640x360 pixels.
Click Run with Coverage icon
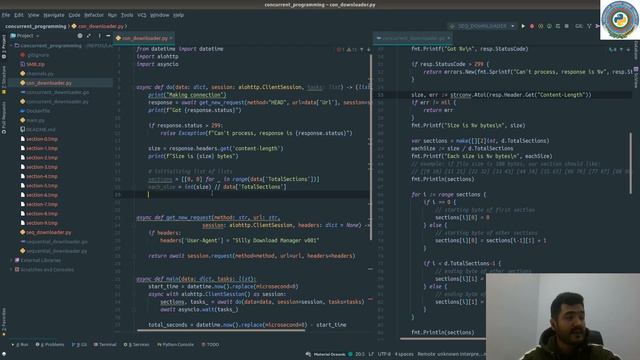541,26
